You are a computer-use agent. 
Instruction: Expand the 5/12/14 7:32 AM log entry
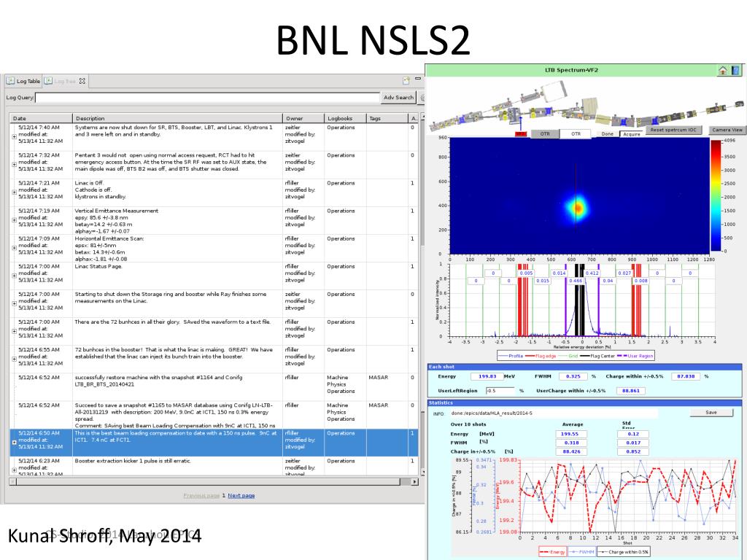tap(15, 164)
